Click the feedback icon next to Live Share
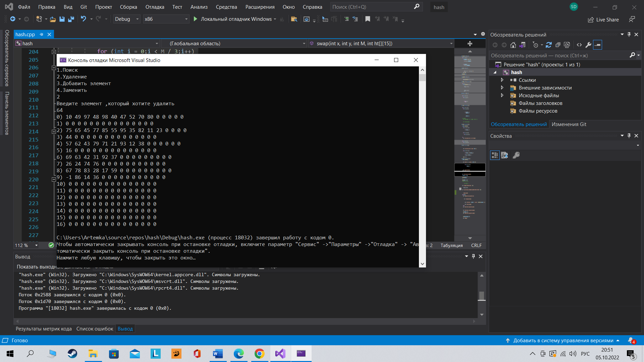This screenshot has height=362, width=644. (632, 19)
